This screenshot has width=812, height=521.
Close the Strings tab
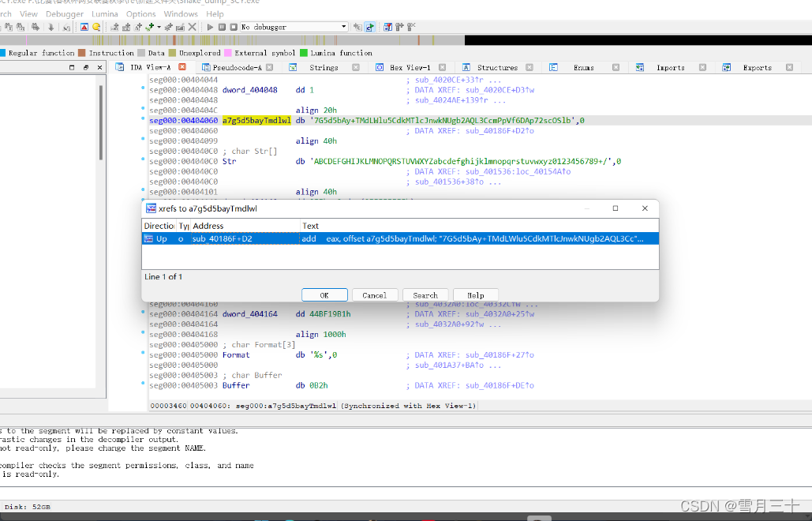[356, 67]
